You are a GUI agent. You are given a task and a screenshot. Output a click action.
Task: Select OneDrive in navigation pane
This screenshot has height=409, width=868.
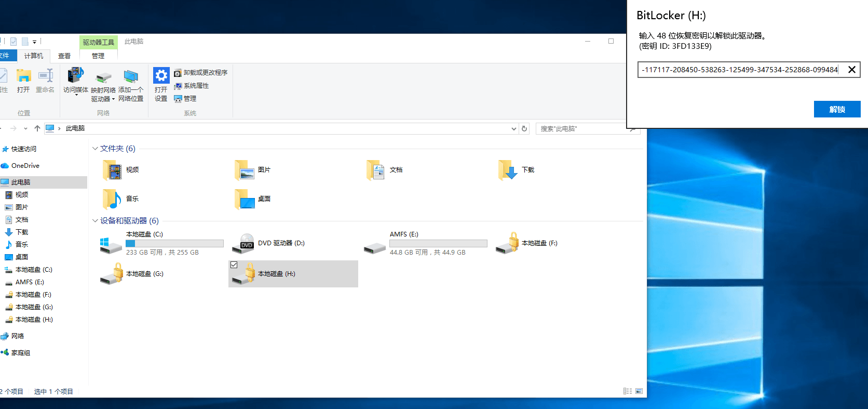[x=25, y=166]
